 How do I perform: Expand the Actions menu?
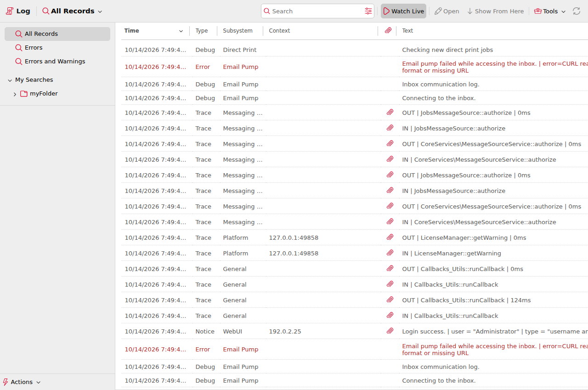[x=22, y=382]
